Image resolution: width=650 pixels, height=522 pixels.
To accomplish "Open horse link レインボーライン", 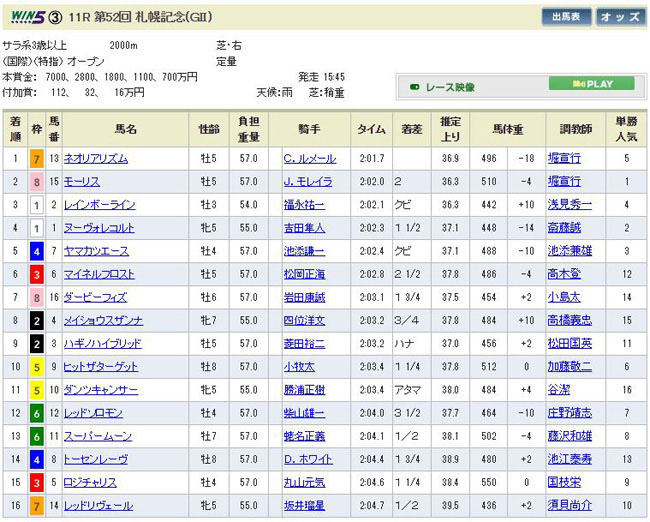I will pyautogui.click(x=98, y=205).
